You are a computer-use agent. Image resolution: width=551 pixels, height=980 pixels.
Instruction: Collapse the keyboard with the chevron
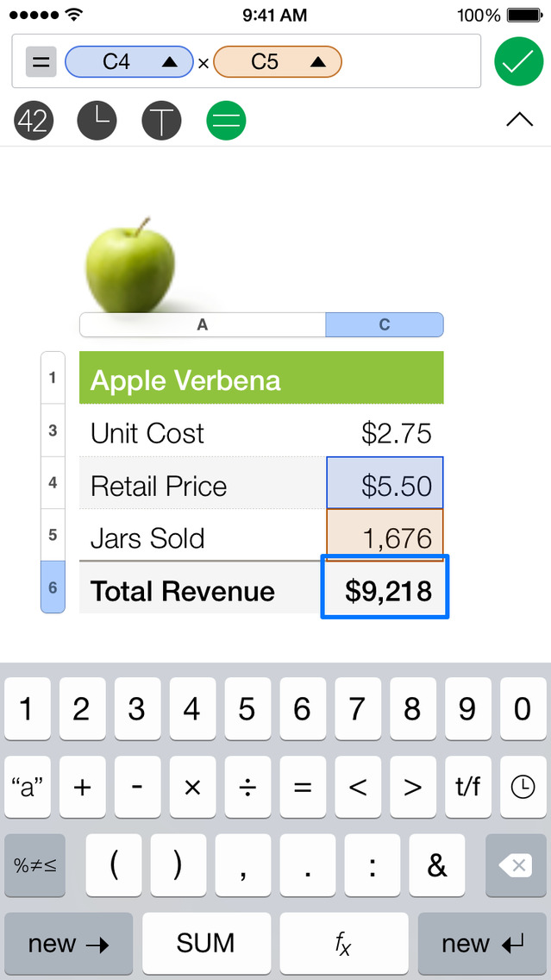pyautogui.click(x=519, y=121)
